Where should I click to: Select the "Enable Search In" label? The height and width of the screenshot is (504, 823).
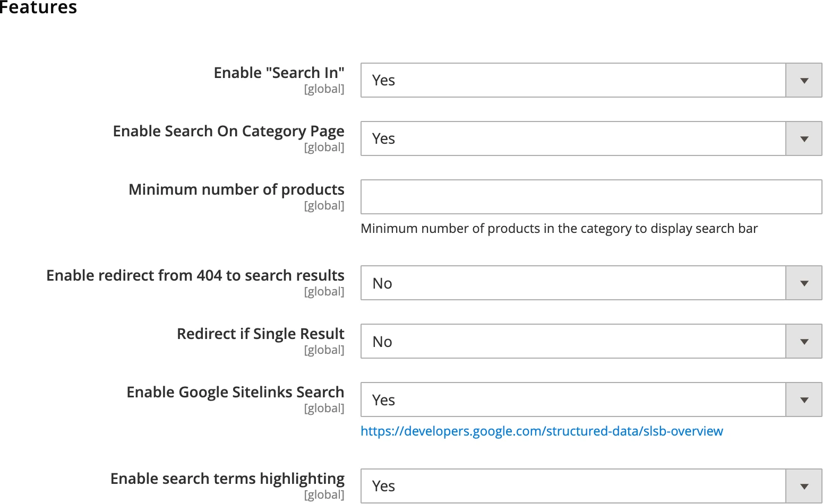click(279, 73)
